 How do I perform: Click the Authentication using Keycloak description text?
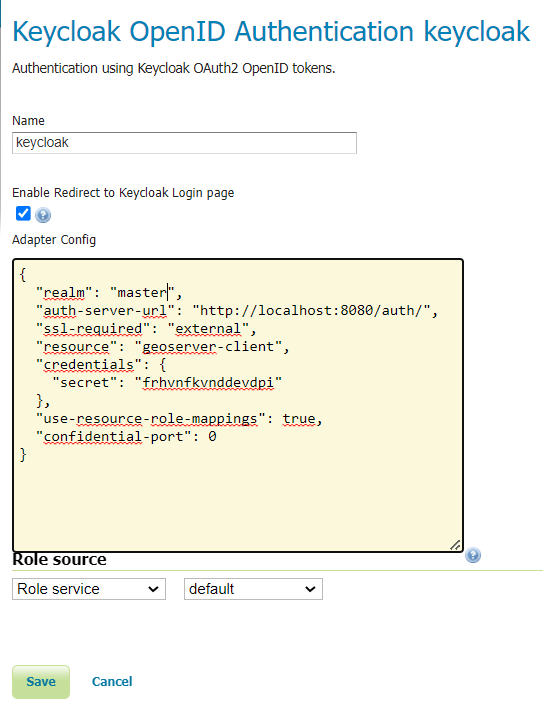174,68
